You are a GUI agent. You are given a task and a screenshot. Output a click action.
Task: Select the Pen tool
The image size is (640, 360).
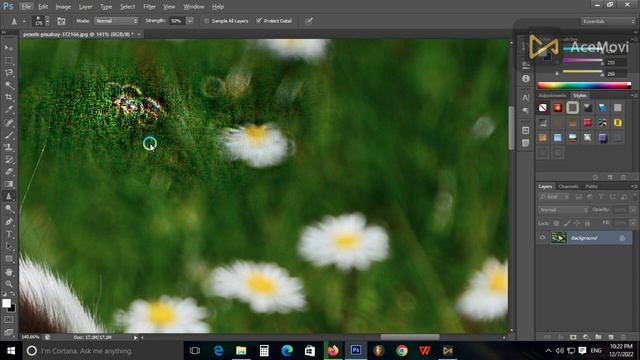pos(9,222)
